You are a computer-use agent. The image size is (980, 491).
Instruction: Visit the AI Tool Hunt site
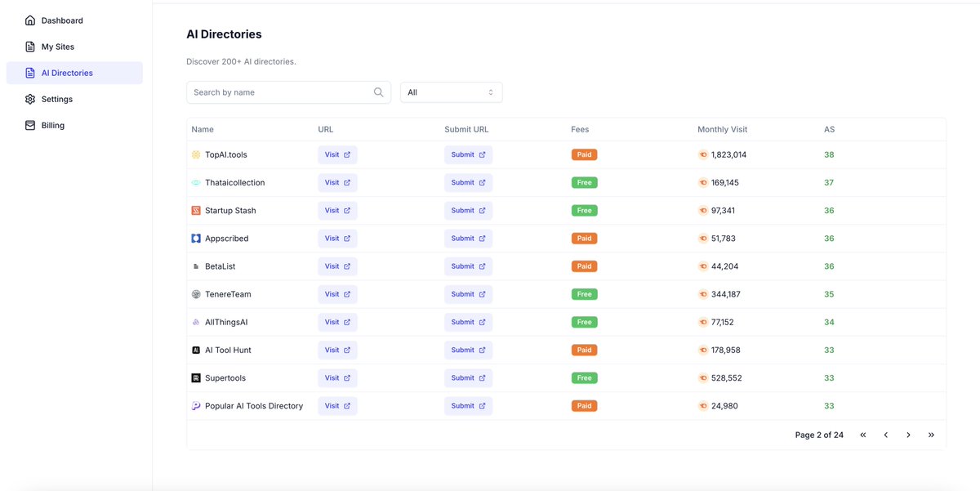337,350
